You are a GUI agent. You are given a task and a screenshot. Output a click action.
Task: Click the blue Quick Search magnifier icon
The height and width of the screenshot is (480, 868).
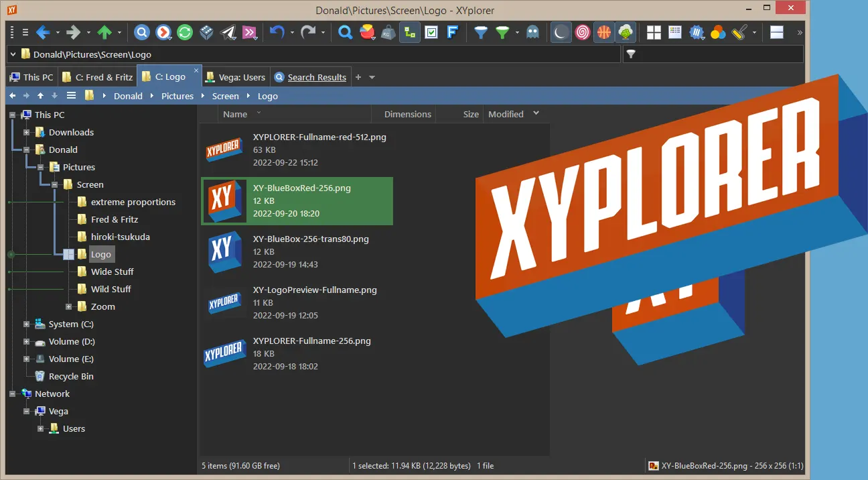click(x=345, y=32)
